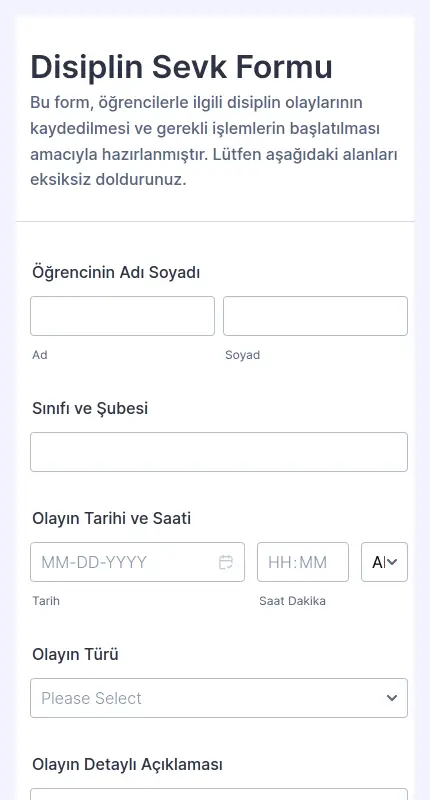Viewport: 430px width, 800px height.
Task: Click the Olayın Tarihi ve Saati label
Action: pyautogui.click(x=111, y=518)
